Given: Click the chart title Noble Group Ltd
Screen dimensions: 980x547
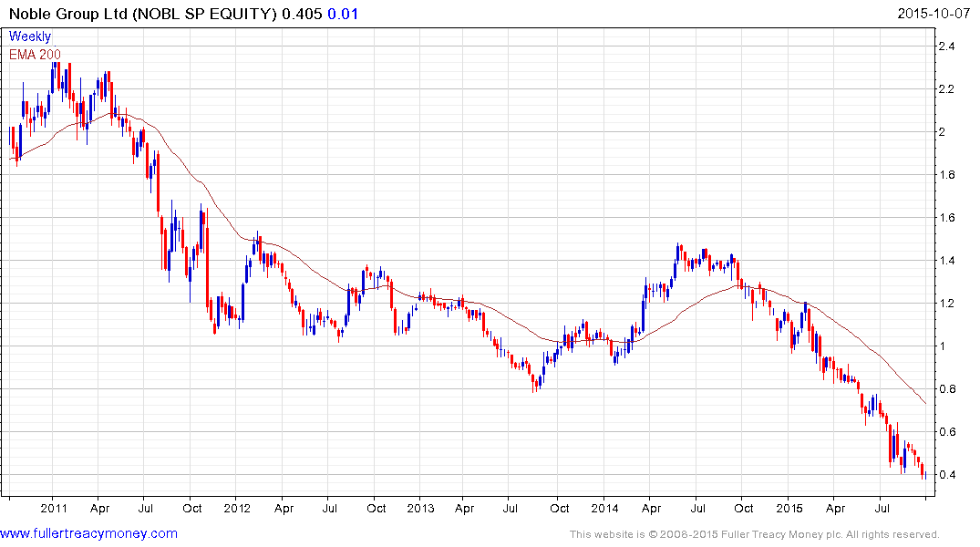Looking at the screenshot, I should tap(67, 14).
